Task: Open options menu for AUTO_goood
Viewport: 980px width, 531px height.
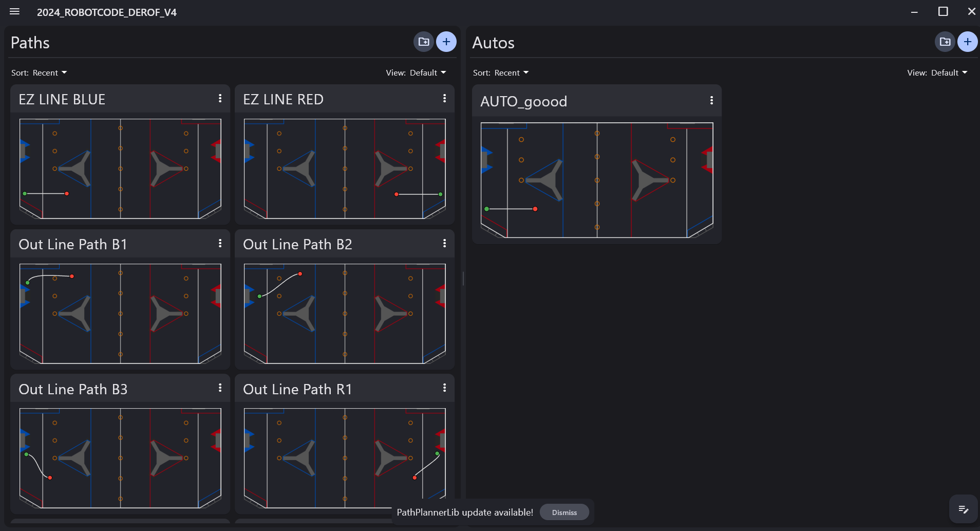Action: tap(711, 100)
